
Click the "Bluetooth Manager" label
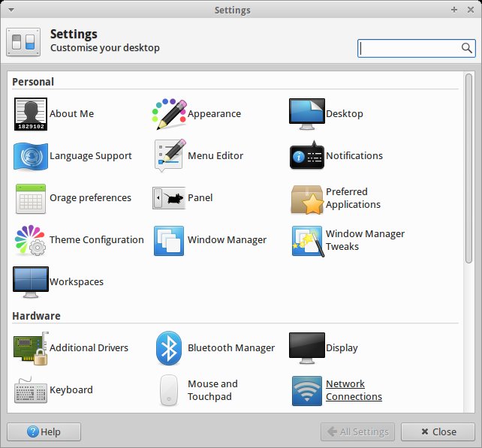(231, 348)
